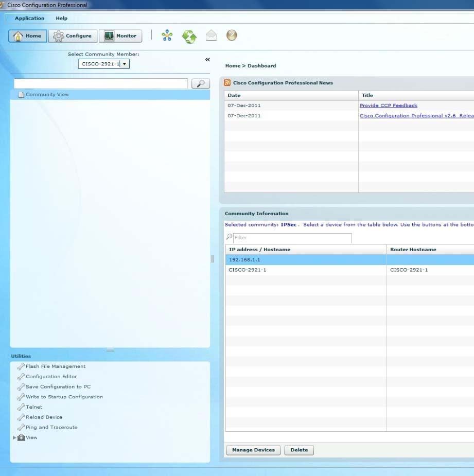The height and width of the screenshot is (476, 474).
Task: Click the Filter input field
Action: (292, 238)
